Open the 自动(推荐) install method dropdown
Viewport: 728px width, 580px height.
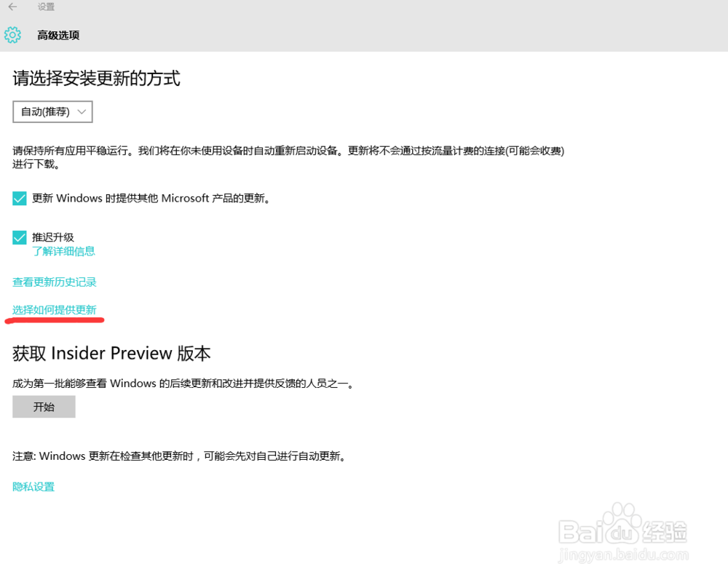tap(52, 112)
